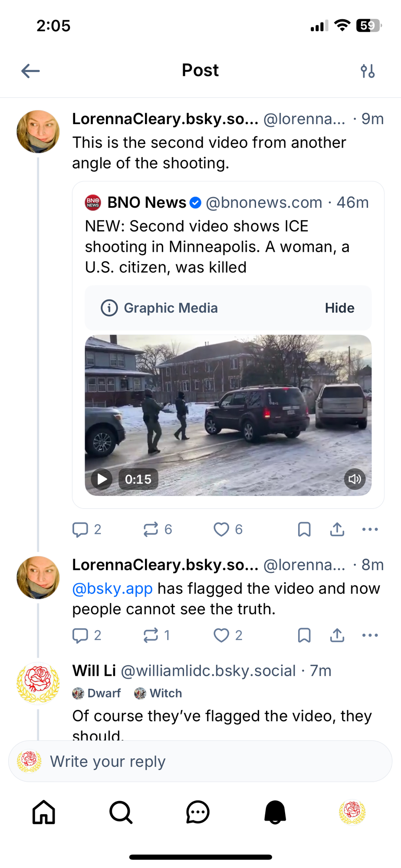Go back using the arrow icon
The image size is (401, 868).
point(30,71)
